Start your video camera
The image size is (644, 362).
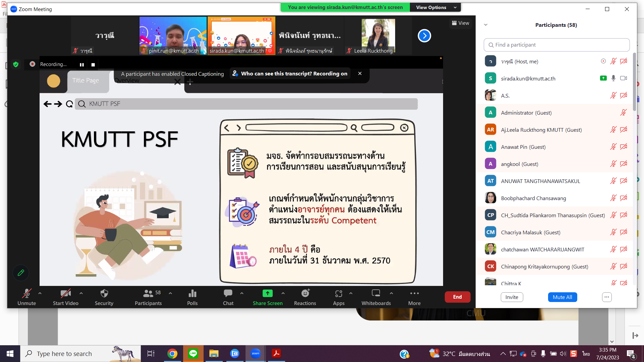(65, 297)
